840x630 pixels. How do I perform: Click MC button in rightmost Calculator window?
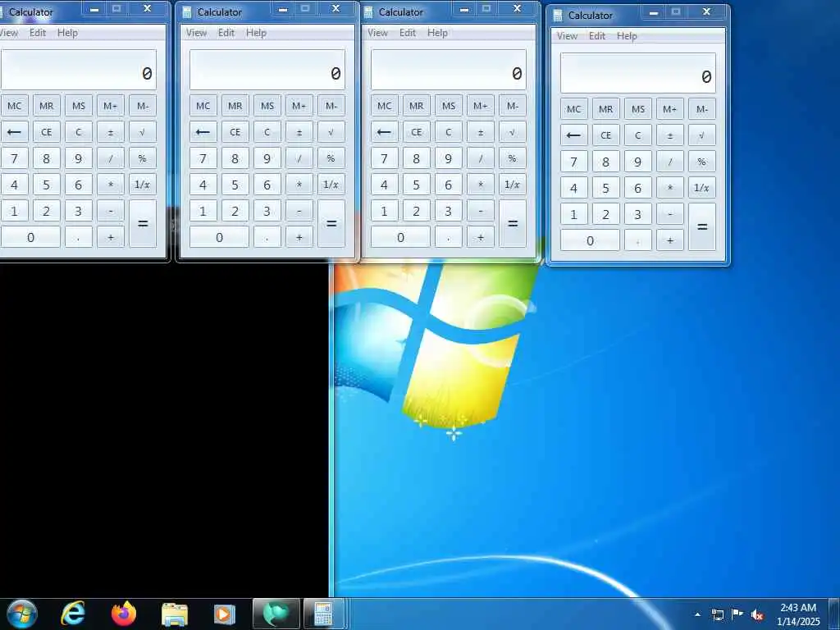coord(573,109)
